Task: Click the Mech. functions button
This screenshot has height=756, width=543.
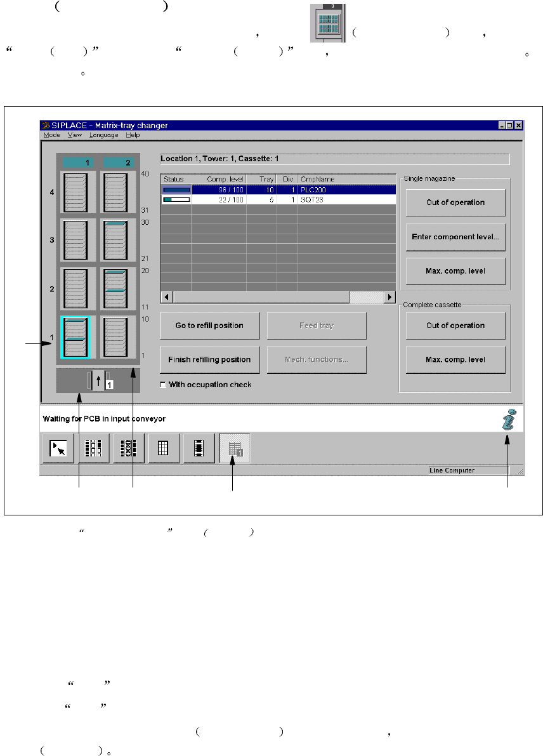Action: click(x=317, y=360)
